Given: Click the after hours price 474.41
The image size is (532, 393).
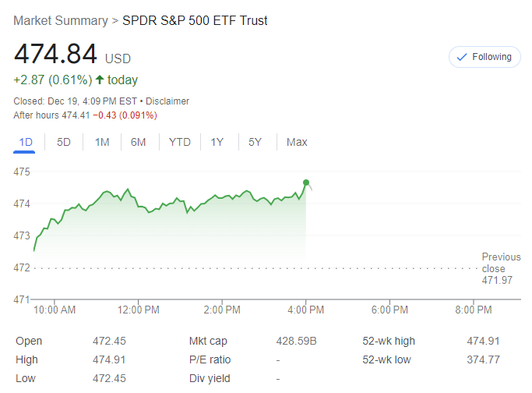Looking at the screenshot, I should pyautogui.click(x=76, y=115).
